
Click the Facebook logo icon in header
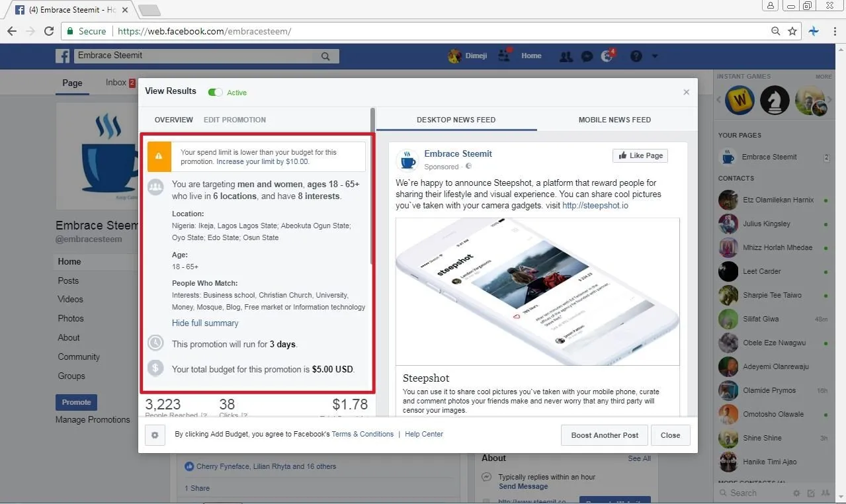pos(63,56)
